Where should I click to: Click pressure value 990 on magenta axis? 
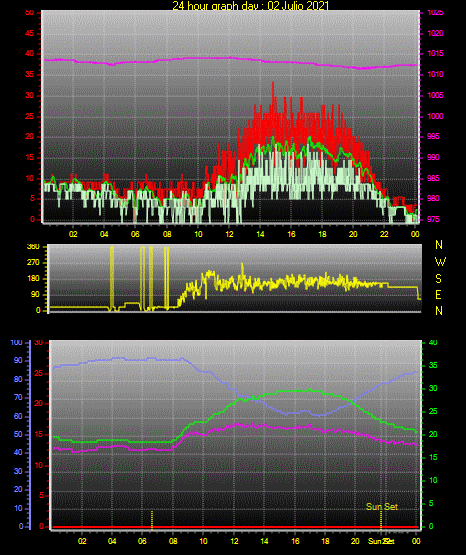pyautogui.click(x=433, y=157)
